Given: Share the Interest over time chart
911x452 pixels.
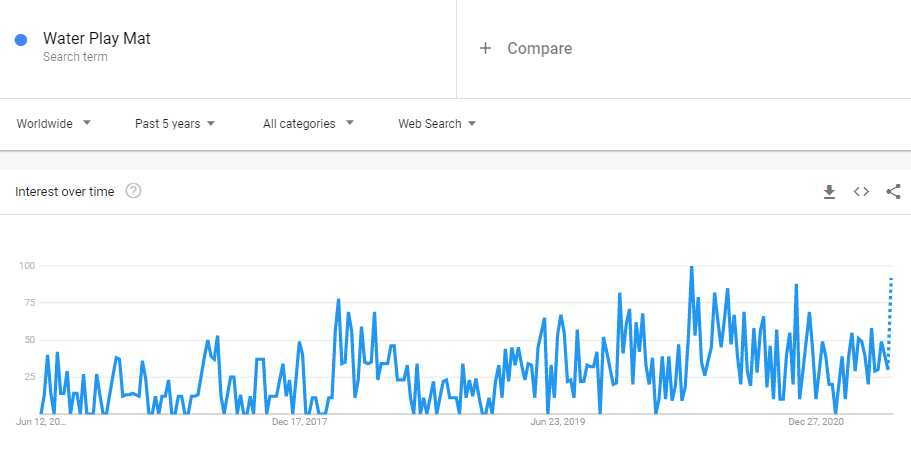Looking at the screenshot, I should [x=894, y=192].
